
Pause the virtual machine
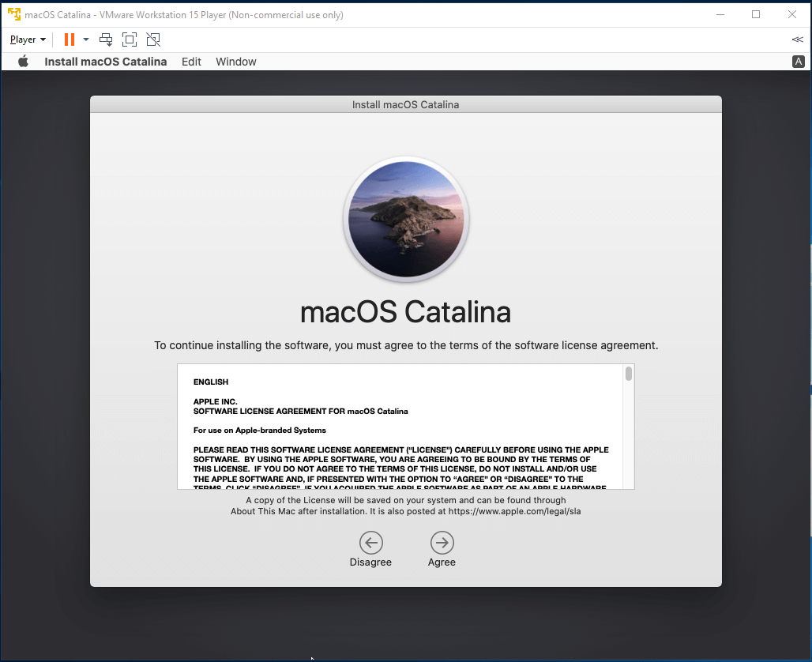70,39
